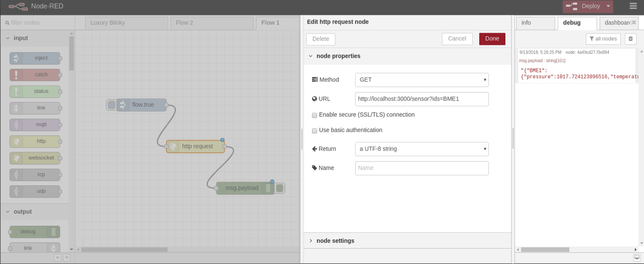Select the http node in the palette
This screenshot has width=644, height=264.
click(x=35, y=141)
